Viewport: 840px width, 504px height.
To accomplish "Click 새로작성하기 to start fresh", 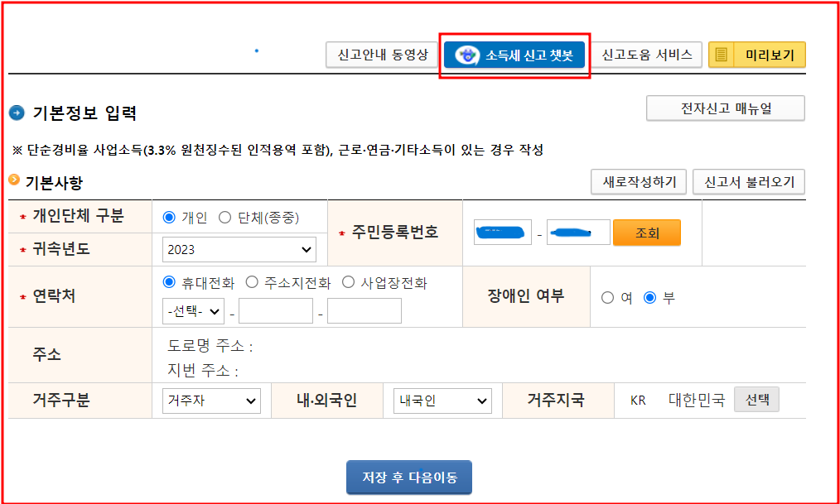I will tap(638, 181).
